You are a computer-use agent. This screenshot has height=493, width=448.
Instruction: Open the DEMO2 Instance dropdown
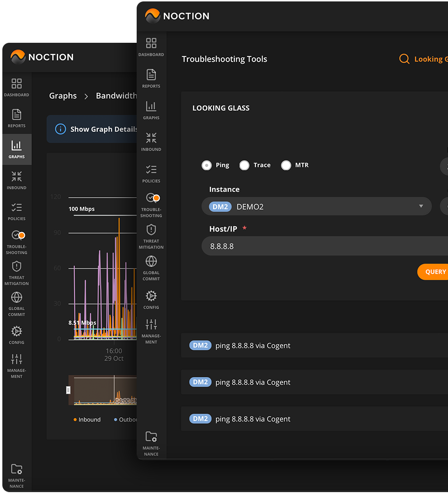point(316,206)
